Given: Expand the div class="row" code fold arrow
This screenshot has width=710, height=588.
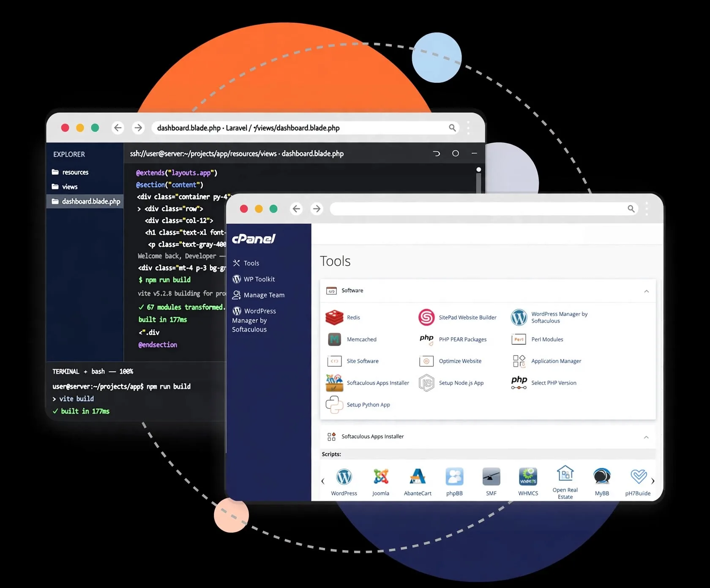Looking at the screenshot, I should click(139, 209).
